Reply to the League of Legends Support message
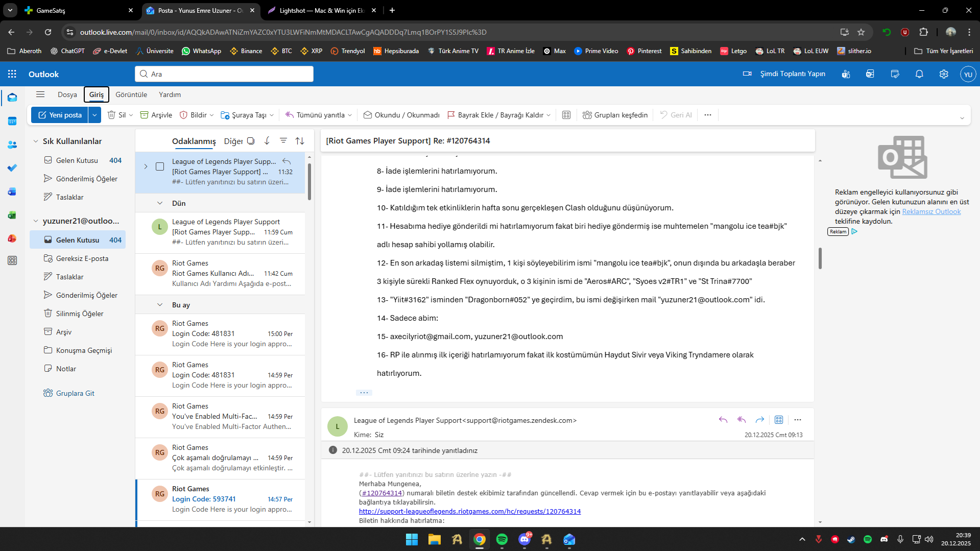Screen dimensions: 980x551 [x=723, y=420]
